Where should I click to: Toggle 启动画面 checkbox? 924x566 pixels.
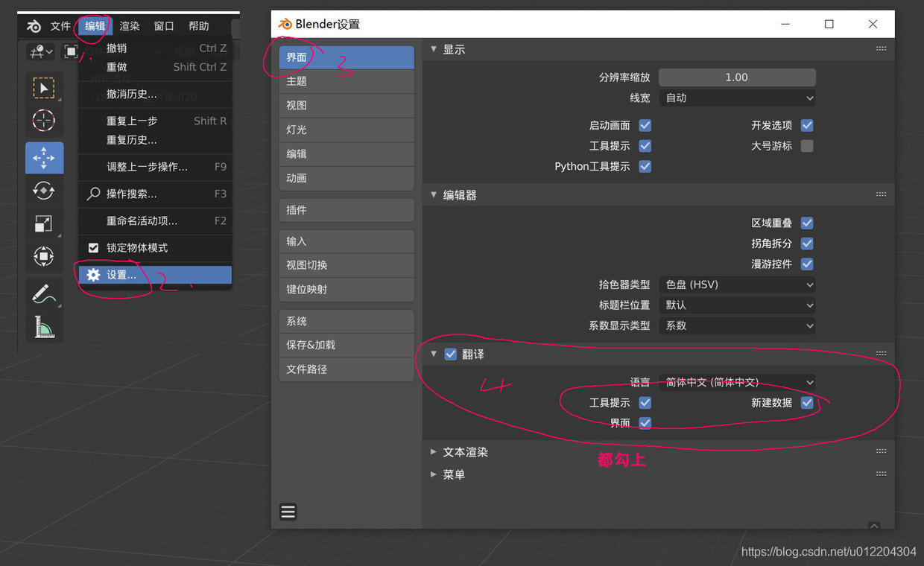[x=645, y=125]
